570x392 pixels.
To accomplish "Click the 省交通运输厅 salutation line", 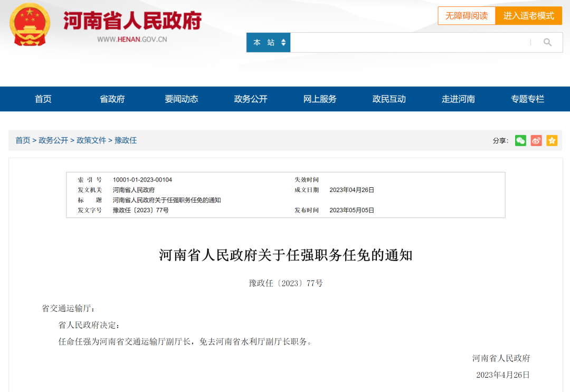I will [x=68, y=309].
